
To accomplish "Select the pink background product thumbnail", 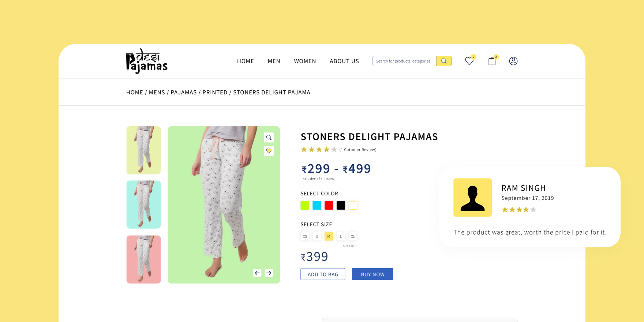I will click(143, 259).
